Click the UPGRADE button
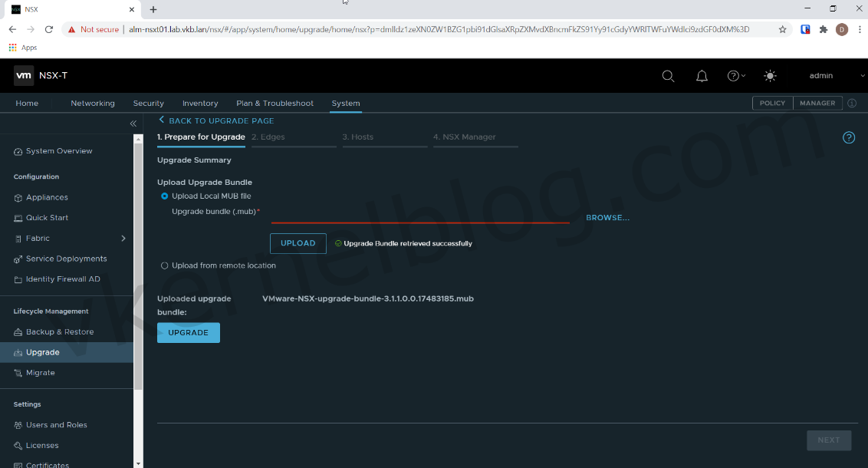Screen dimensions: 868x468 point(188,332)
